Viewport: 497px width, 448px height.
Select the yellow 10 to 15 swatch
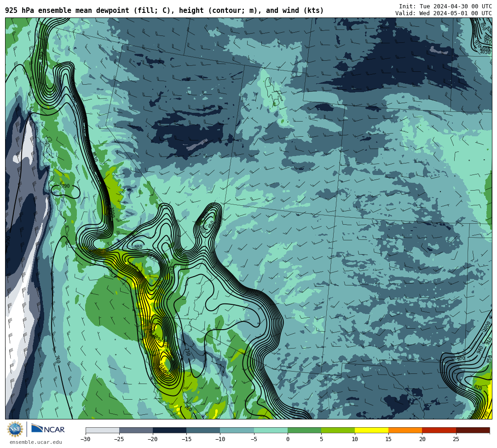coord(371,430)
